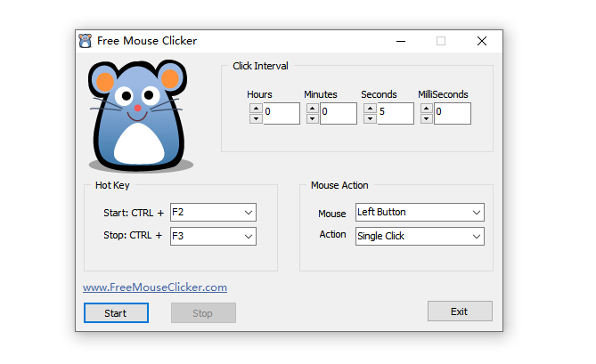
Task: Decrease the Seconds value with down arrow
Action: click(370, 118)
